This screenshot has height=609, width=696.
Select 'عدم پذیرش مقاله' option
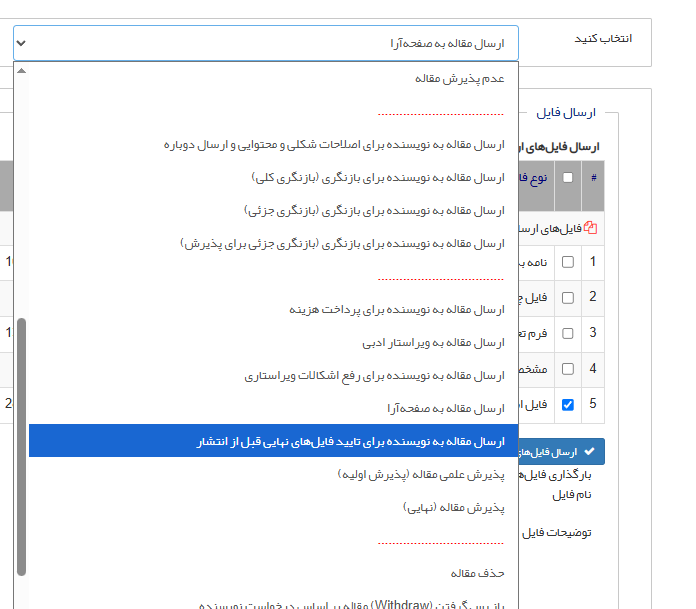click(458, 78)
